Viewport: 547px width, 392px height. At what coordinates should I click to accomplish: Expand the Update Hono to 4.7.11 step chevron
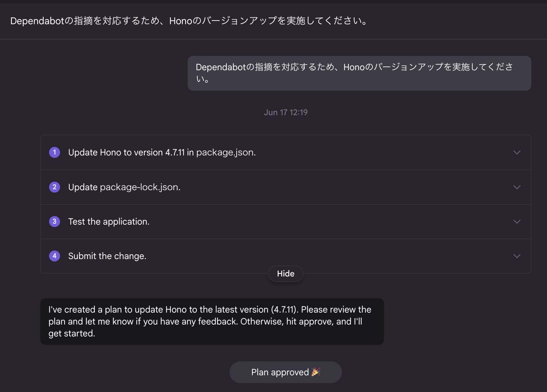click(517, 152)
